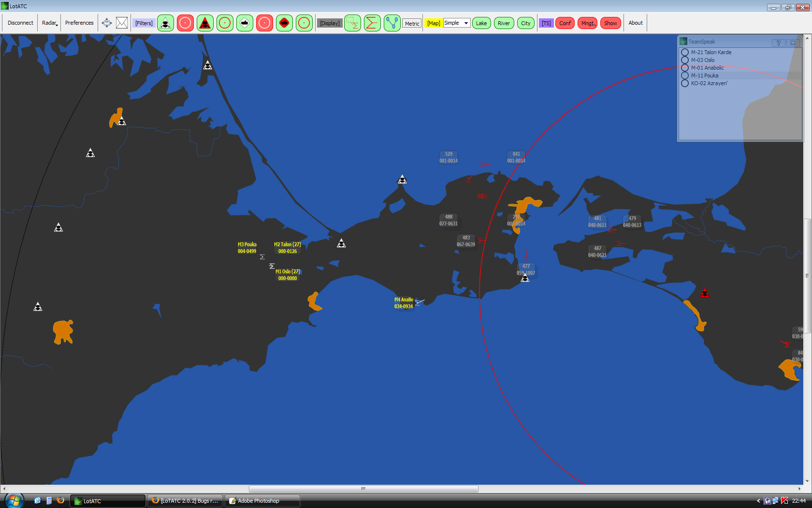Open the About menu item
This screenshot has height=508, width=812.
click(x=636, y=23)
